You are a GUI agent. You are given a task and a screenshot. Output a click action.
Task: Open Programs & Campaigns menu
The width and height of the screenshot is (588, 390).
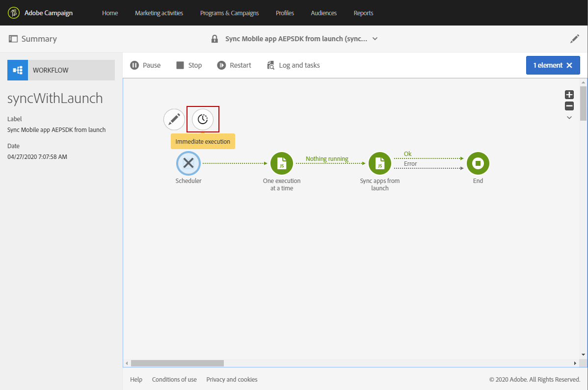pos(230,13)
